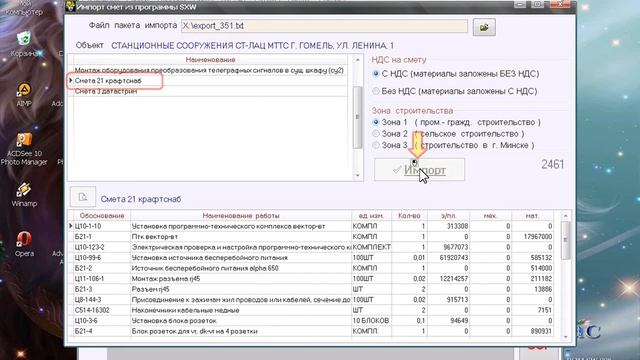
Task: Open Recycle Bin desktop icon
Action: (24, 44)
